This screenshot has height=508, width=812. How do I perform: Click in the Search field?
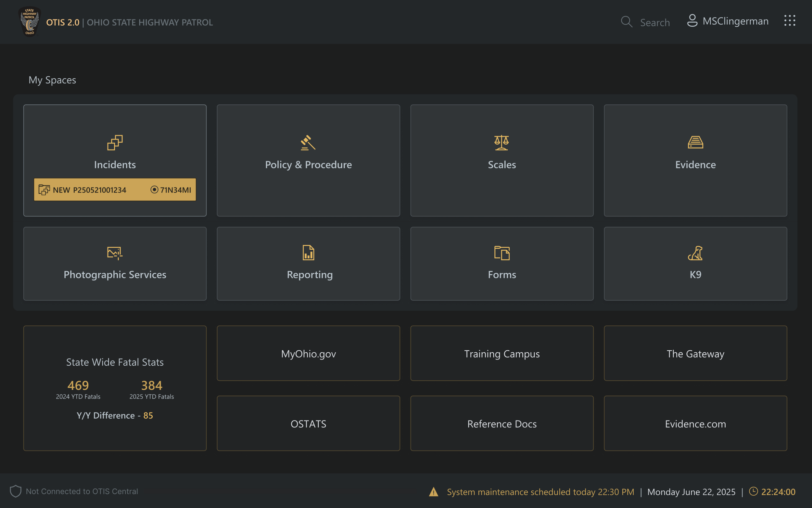[x=654, y=22]
